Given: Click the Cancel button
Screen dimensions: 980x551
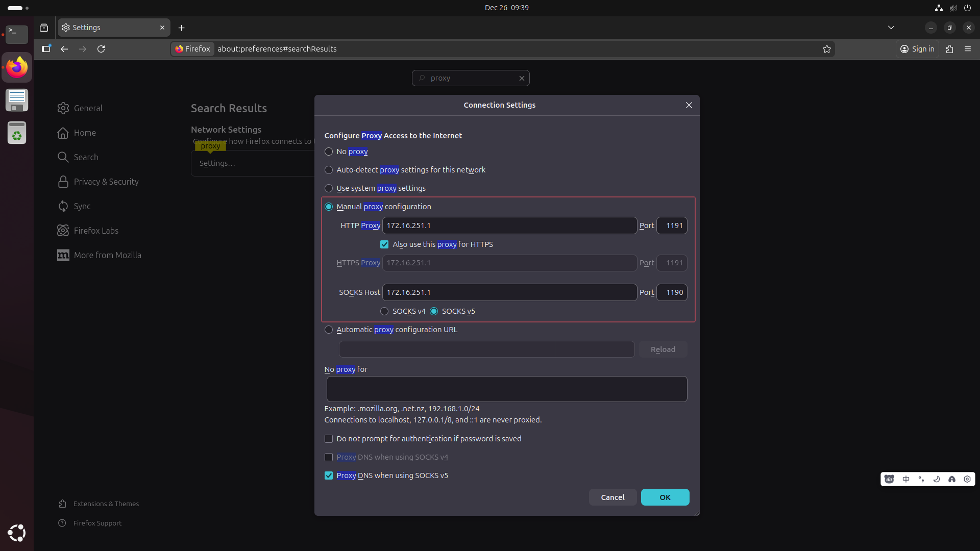Looking at the screenshot, I should click(x=612, y=497).
